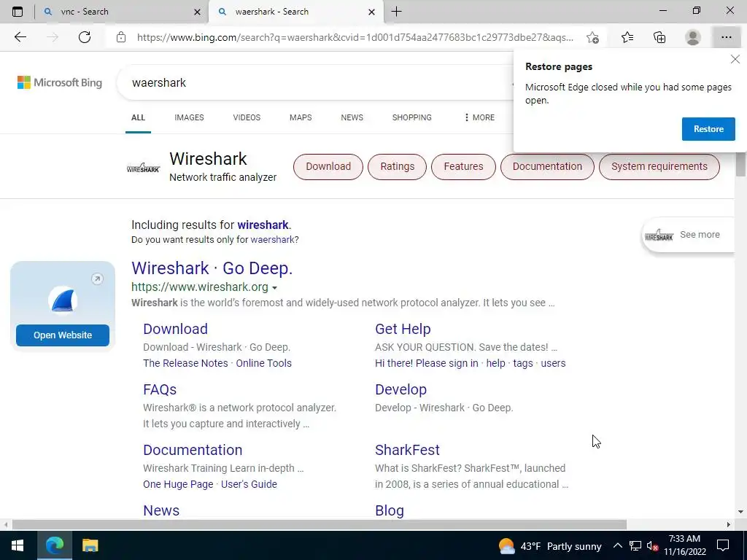The height and width of the screenshot is (560, 747).
Task: Expand the wireshark.org URL dropdown arrow
Action: tap(274, 288)
